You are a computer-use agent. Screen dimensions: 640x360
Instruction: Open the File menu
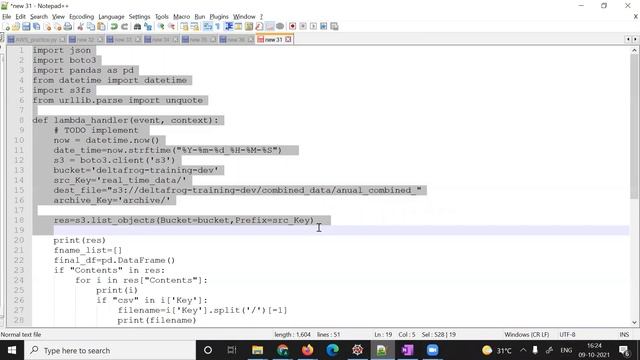point(7,17)
